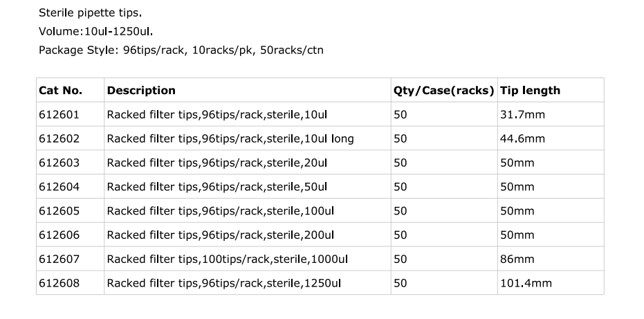
Task: Select the 10ul long description row
Action: [x=230, y=138]
